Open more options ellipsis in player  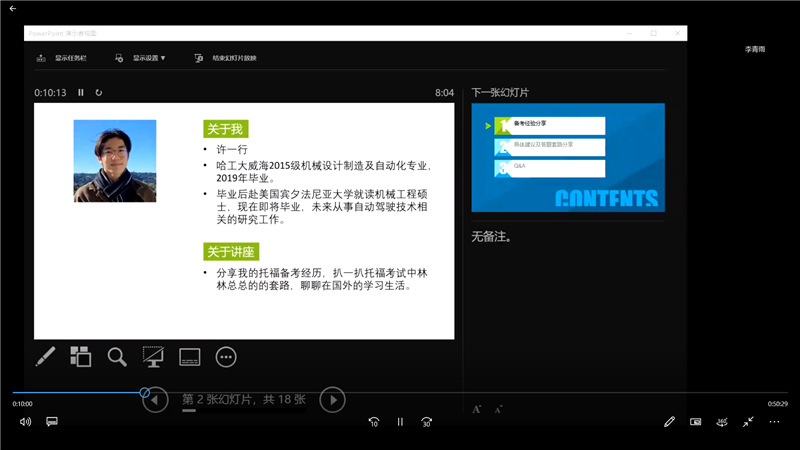(774, 422)
